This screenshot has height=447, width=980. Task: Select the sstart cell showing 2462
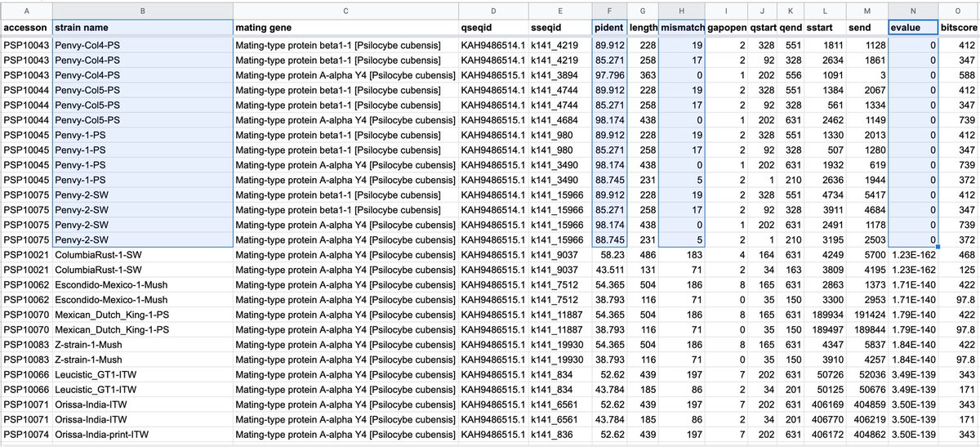[825, 120]
